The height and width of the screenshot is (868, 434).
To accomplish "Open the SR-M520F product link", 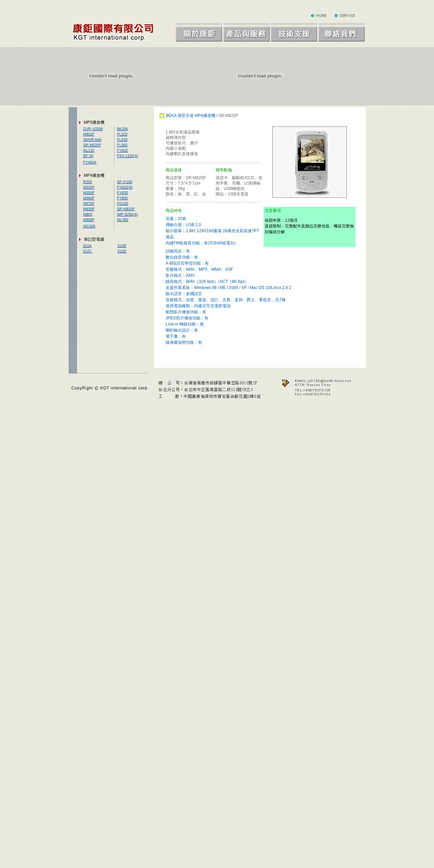I will [x=92, y=145].
